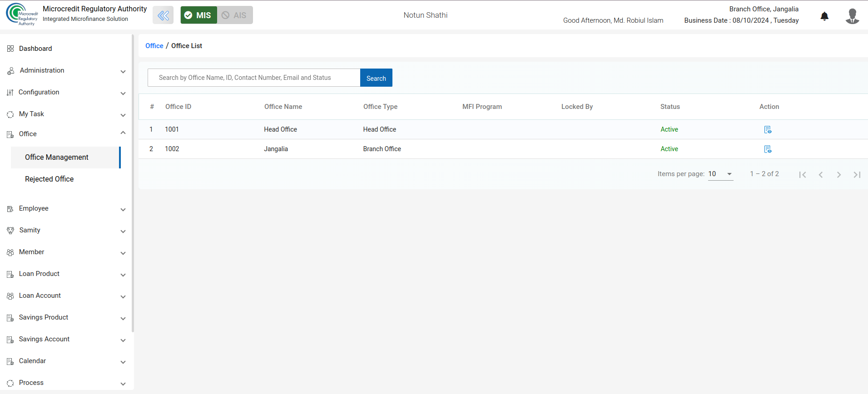Click the Member sidebar icon
Viewport: 868px width, 394px height.
[10, 252]
